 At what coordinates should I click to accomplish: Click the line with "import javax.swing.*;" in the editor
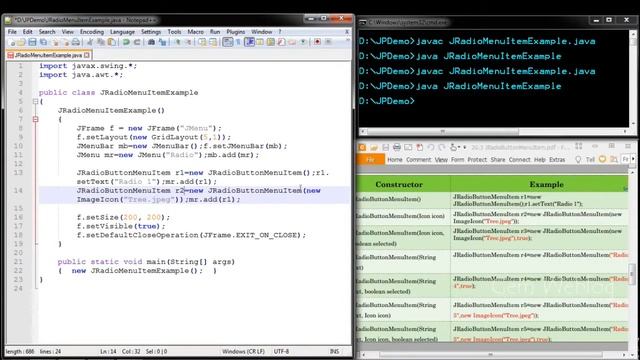(88, 66)
